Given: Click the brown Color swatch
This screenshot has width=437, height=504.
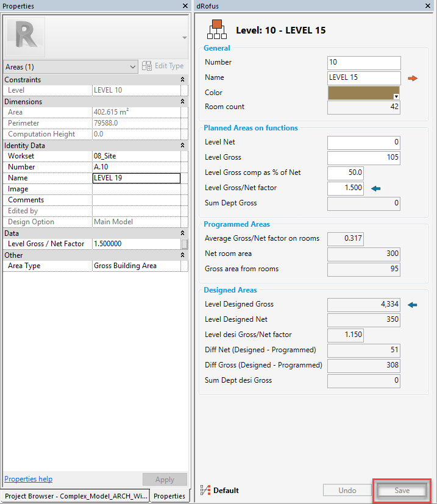Looking at the screenshot, I should pos(361,93).
